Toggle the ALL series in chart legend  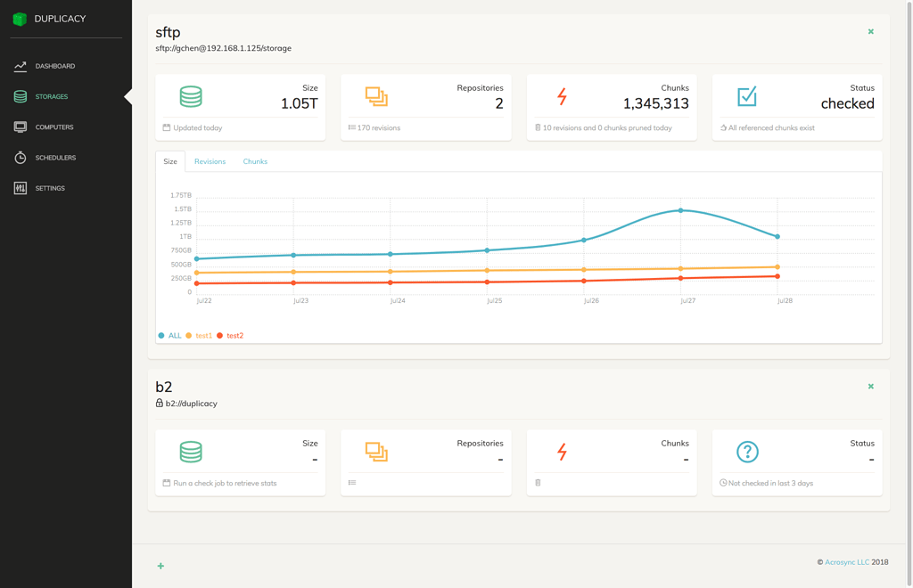click(170, 336)
